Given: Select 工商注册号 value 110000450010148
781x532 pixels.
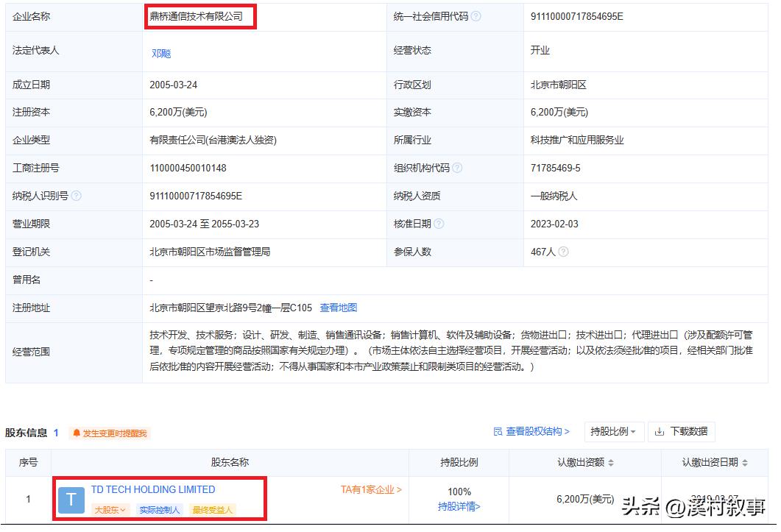Looking at the screenshot, I should pos(188,168).
